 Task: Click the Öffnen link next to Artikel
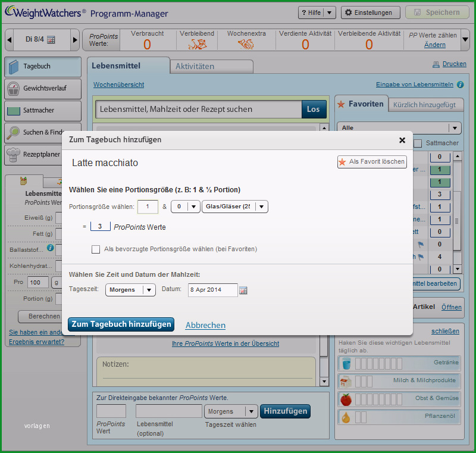pos(452,307)
